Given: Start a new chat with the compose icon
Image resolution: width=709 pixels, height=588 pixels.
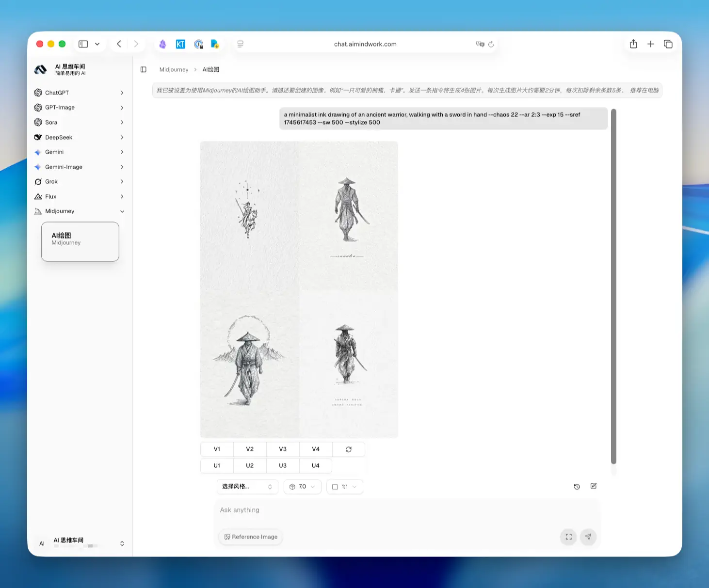Looking at the screenshot, I should (x=594, y=486).
